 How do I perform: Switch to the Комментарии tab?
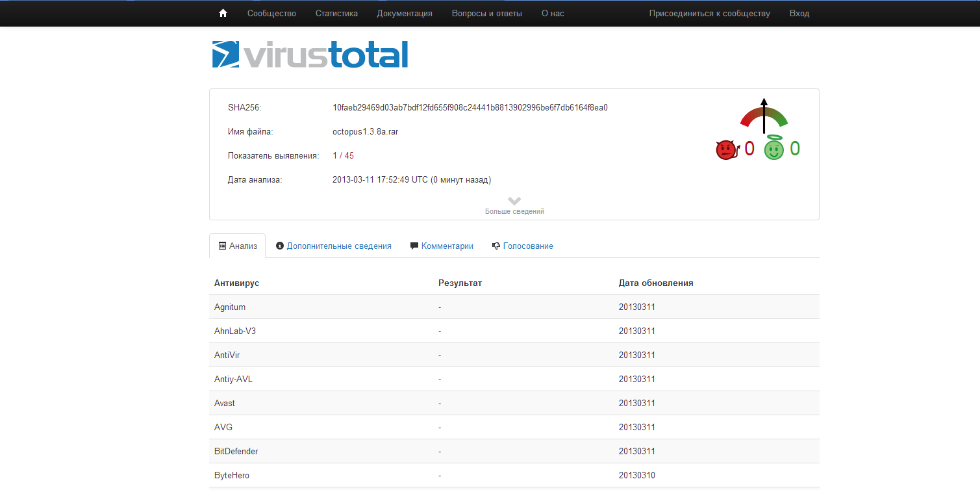point(442,246)
